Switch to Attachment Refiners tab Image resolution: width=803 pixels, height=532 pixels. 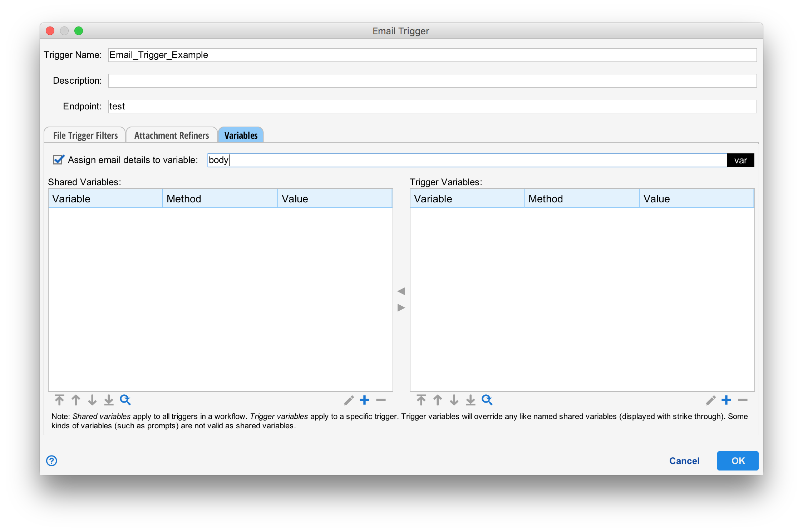tap(172, 136)
